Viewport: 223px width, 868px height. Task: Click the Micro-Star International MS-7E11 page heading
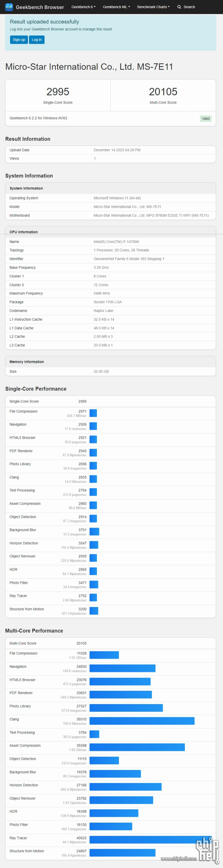(89, 67)
